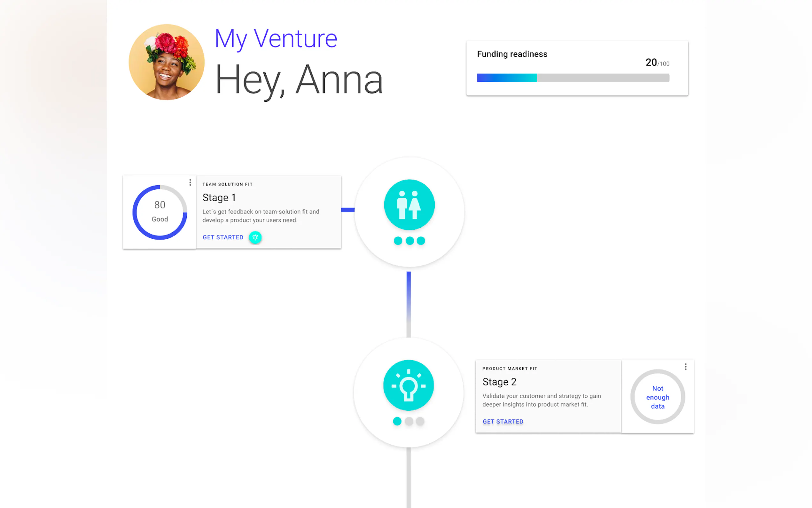Open the Stage 1 card three-dot menu

[190, 182]
